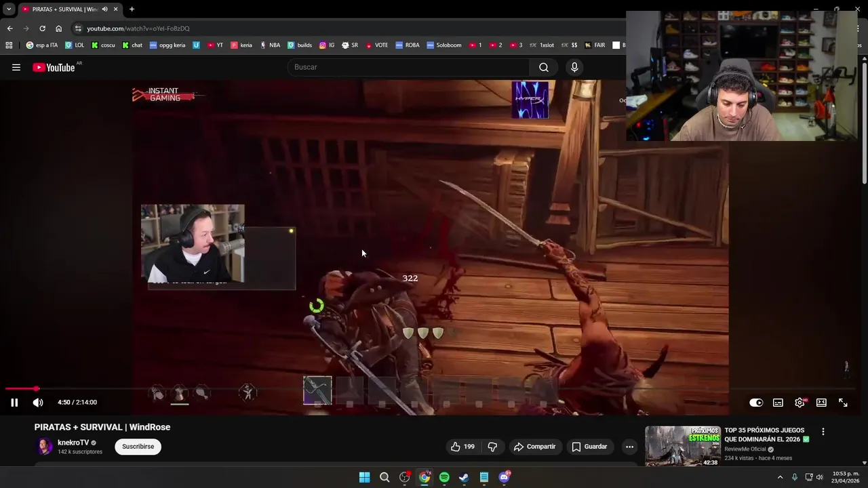Viewport: 868px width, 488px height.
Task: Open 'TOP 35 PRÓXIMOS JUEGOS' video title
Action: 766,434
